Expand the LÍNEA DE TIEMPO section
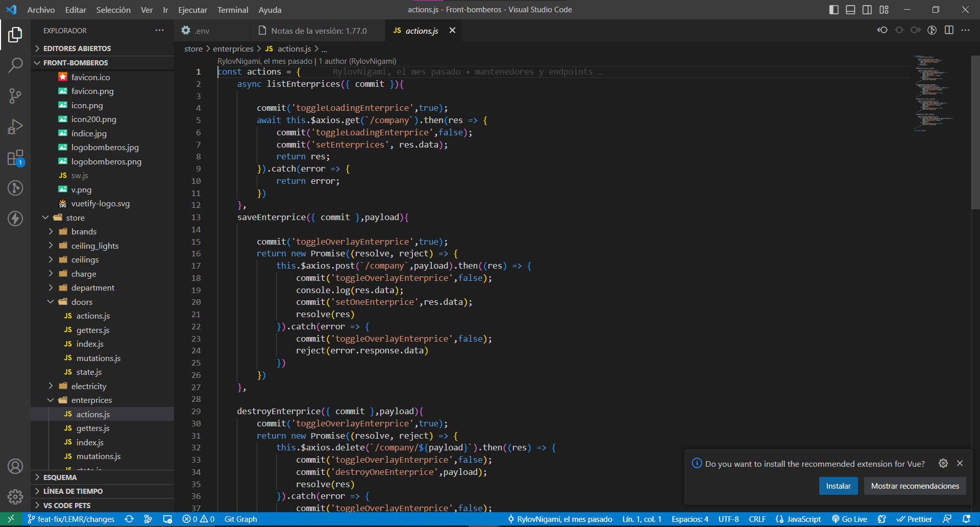980x527 pixels. point(102,491)
